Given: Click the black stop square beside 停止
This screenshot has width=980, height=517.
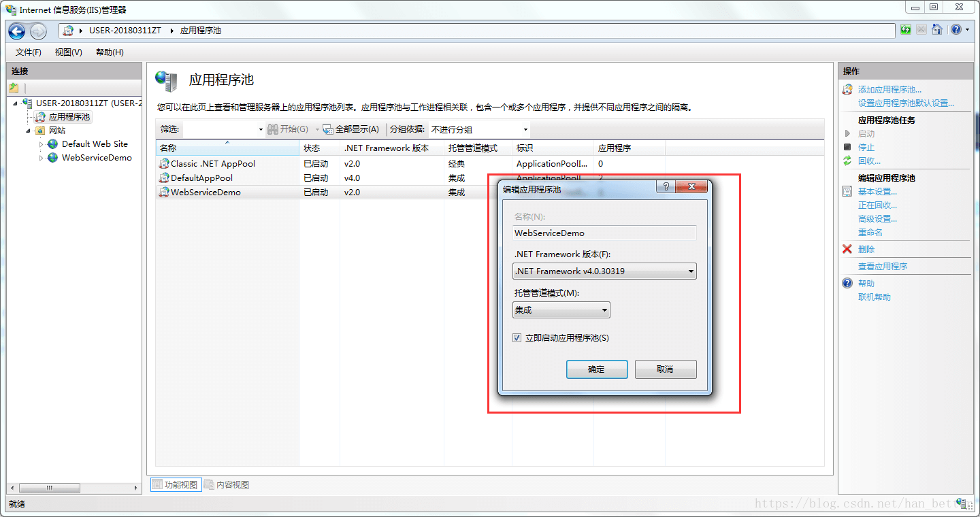Looking at the screenshot, I should 847,147.
